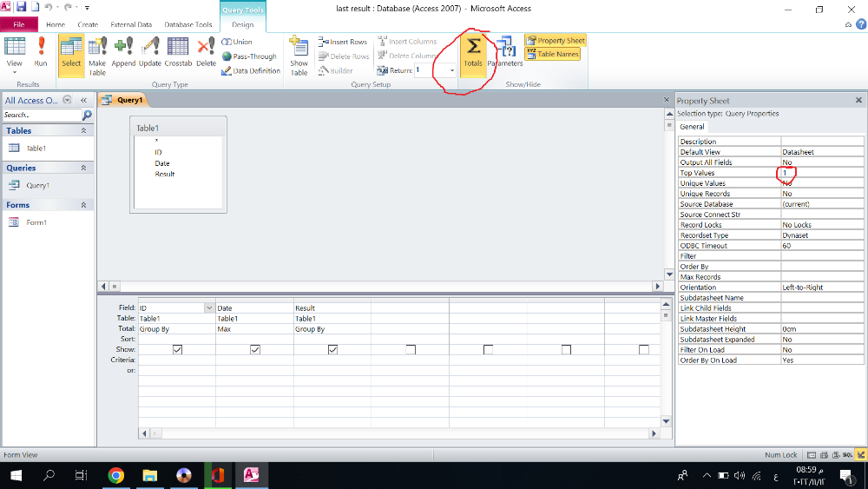Open the Return value dropdown

click(x=451, y=70)
